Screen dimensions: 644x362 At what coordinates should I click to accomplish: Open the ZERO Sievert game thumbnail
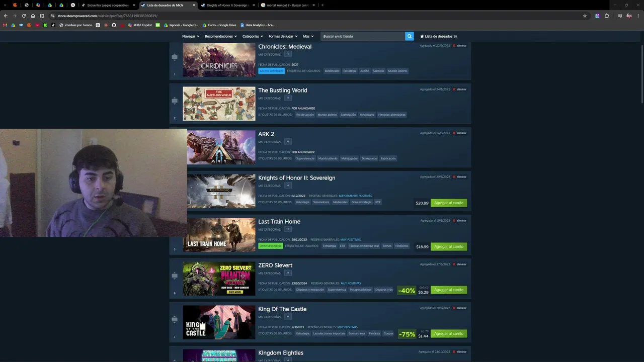tap(219, 279)
